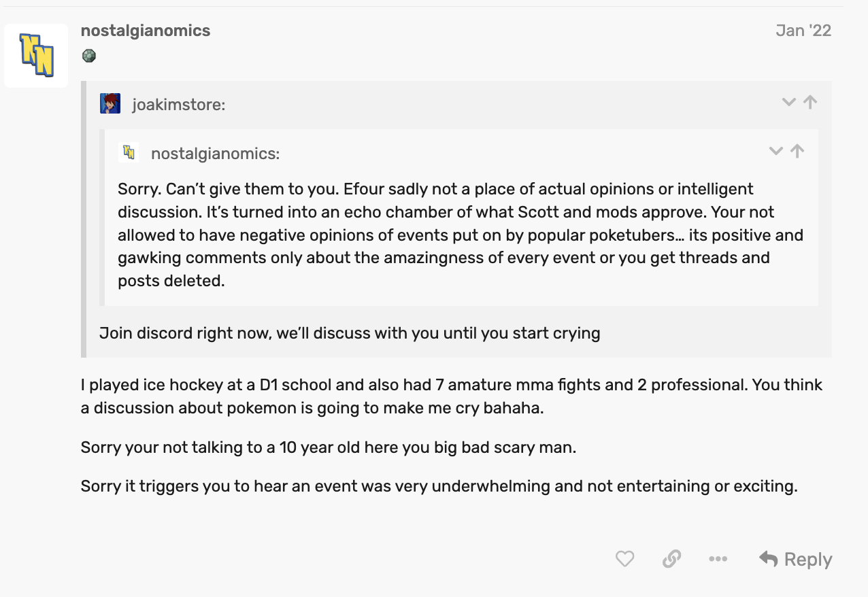Click the quoted "Sorry. Can't give them" paragraph
868x597 pixels.
pyautogui.click(x=461, y=235)
